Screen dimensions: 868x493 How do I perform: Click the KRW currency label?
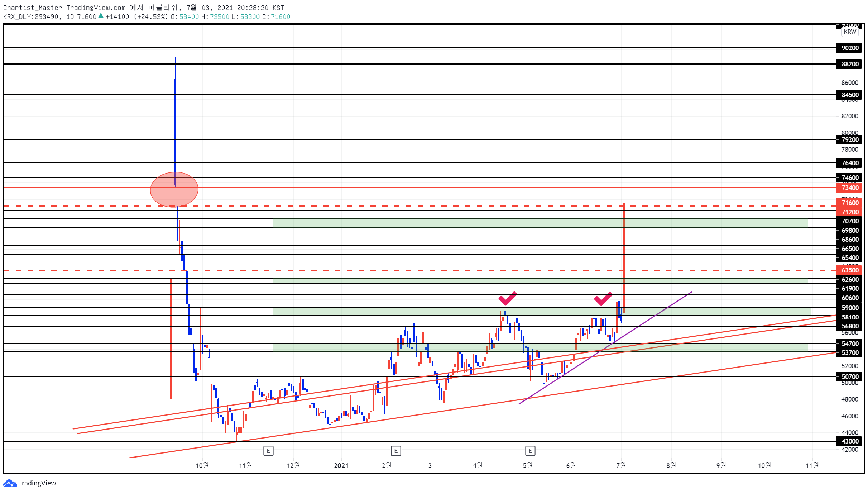pos(850,32)
